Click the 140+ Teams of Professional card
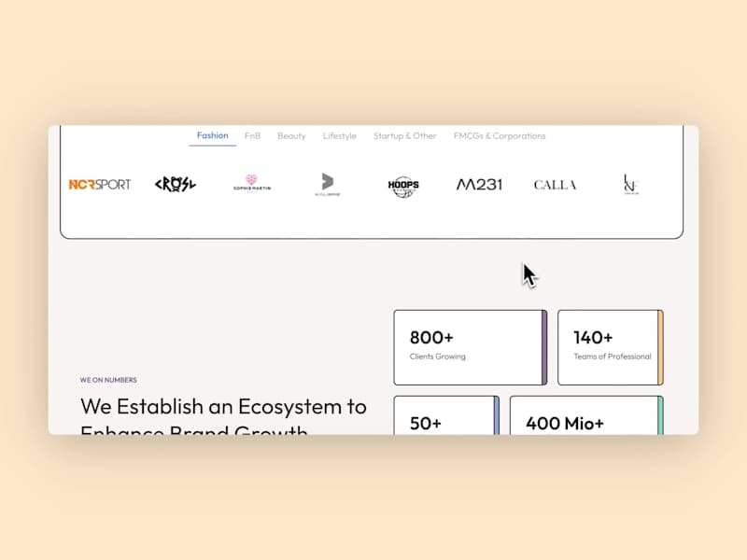 611,347
